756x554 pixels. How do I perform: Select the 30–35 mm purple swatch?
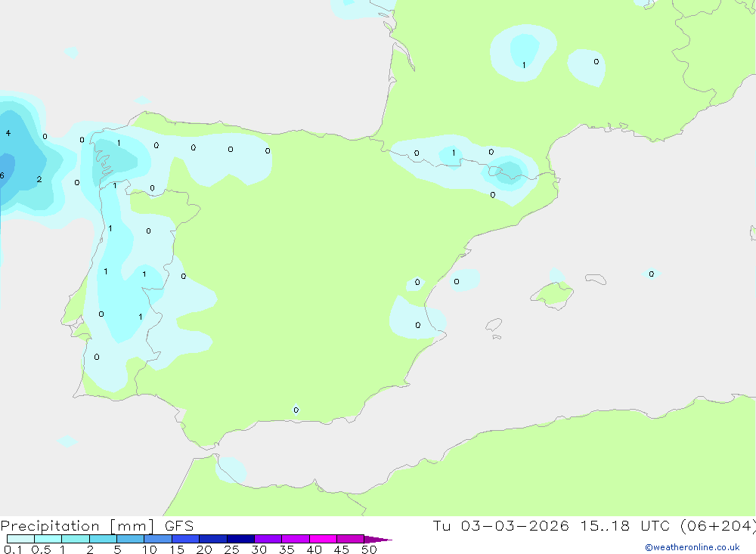pyautogui.click(x=268, y=539)
